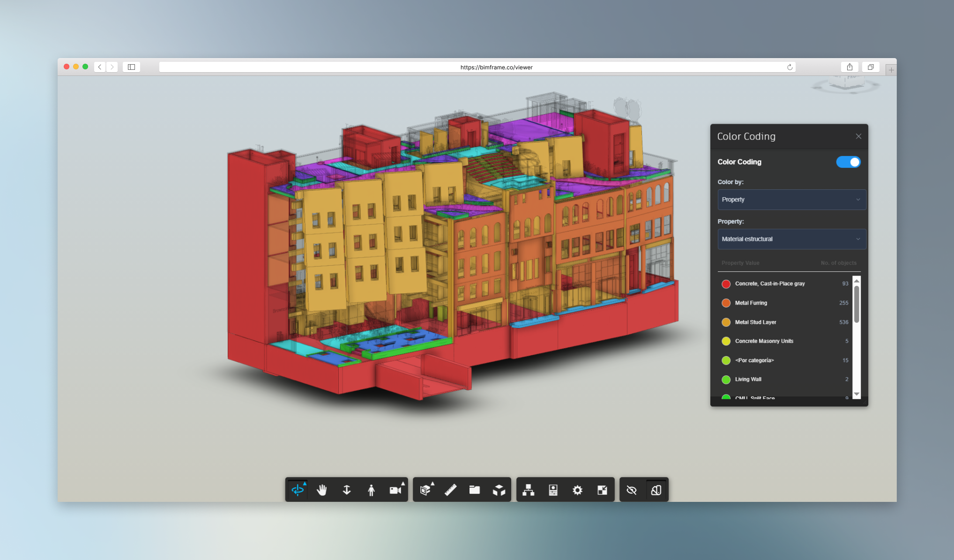Screen dimensions: 954x560
Task: Switch to full screen mode
Action: click(x=602, y=490)
